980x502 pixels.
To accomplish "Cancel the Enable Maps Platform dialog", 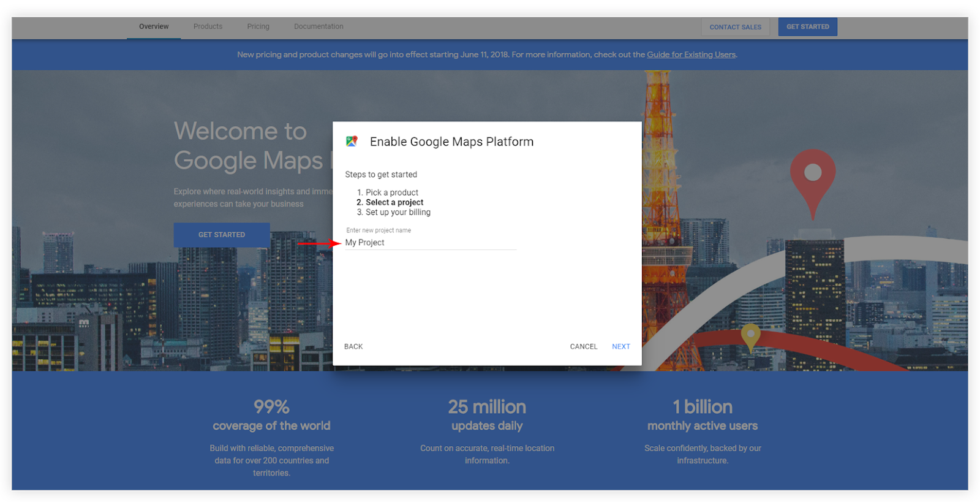I will [583, 347].
